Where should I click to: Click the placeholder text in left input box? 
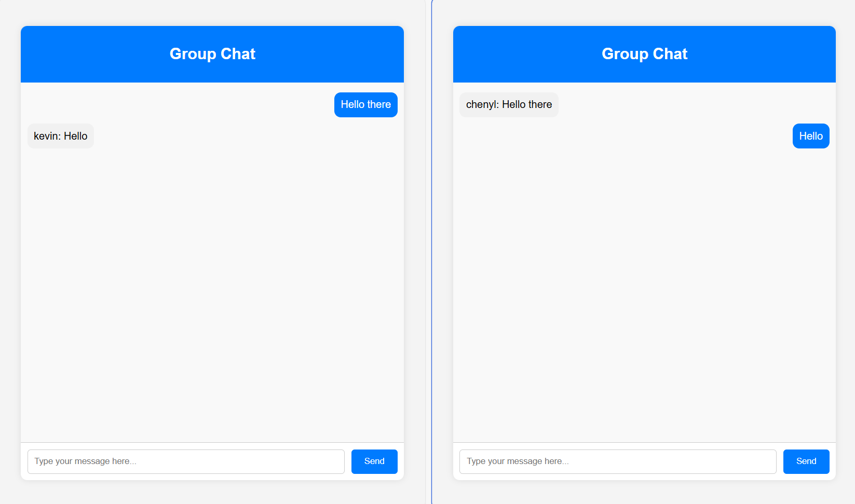(85, 461)
